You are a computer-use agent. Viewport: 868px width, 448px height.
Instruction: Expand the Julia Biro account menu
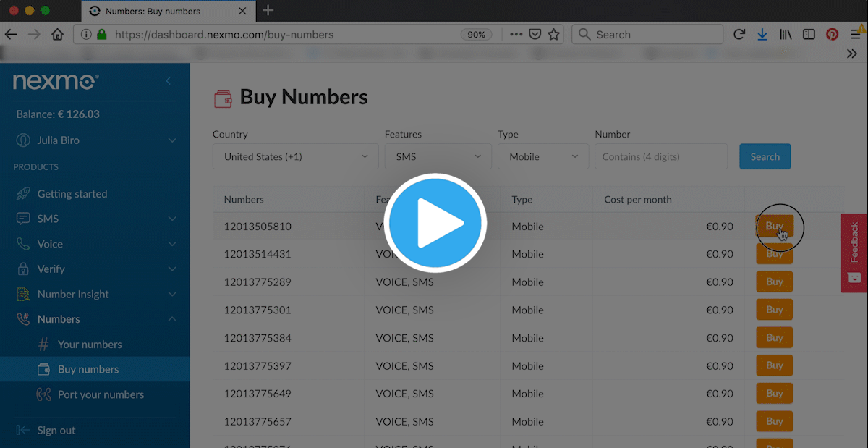172,140
